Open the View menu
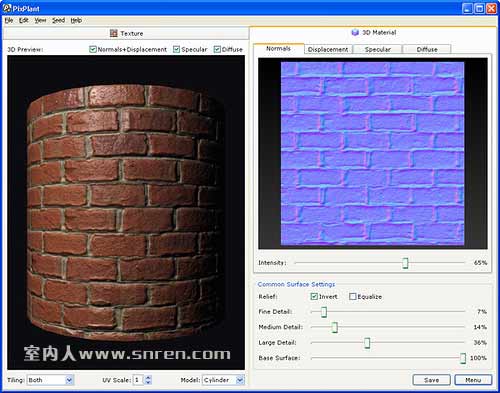 coord(40,20)
